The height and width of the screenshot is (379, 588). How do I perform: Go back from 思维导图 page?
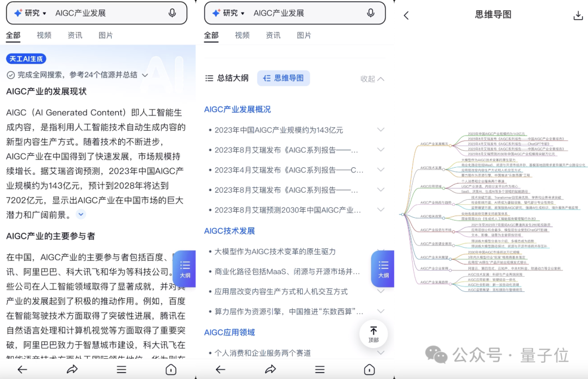(407, 15)
